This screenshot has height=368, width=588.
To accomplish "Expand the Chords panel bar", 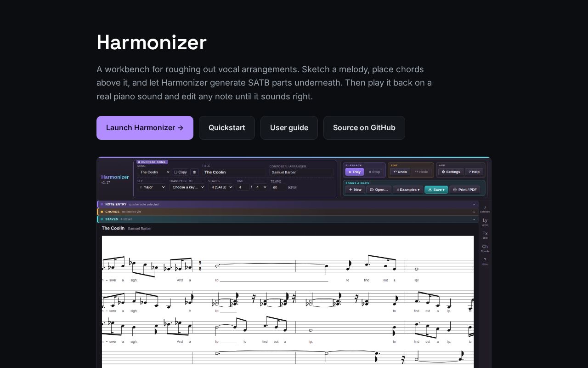I will 288,212.
